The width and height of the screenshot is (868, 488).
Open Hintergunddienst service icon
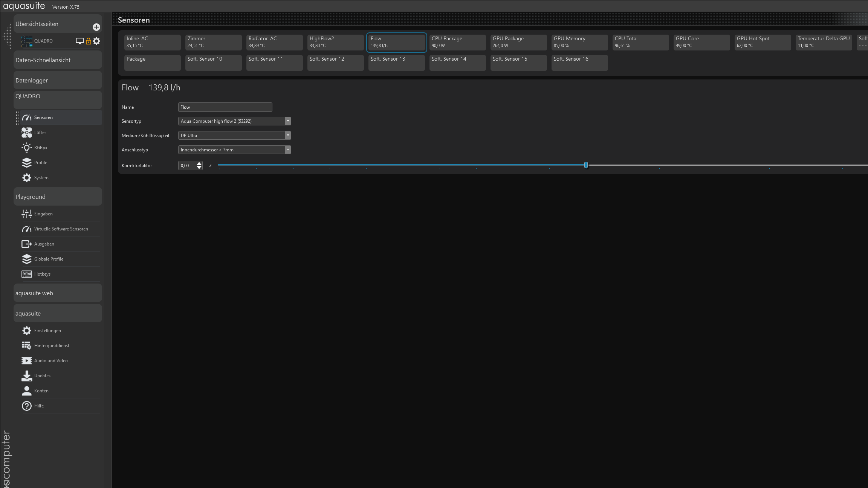(27, 346)
